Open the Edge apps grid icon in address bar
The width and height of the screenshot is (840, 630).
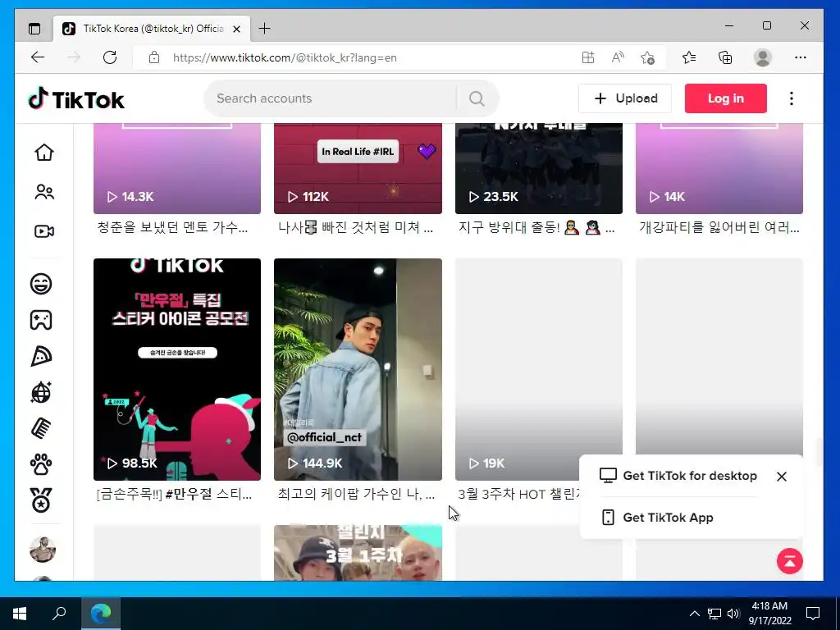(588, 57)
